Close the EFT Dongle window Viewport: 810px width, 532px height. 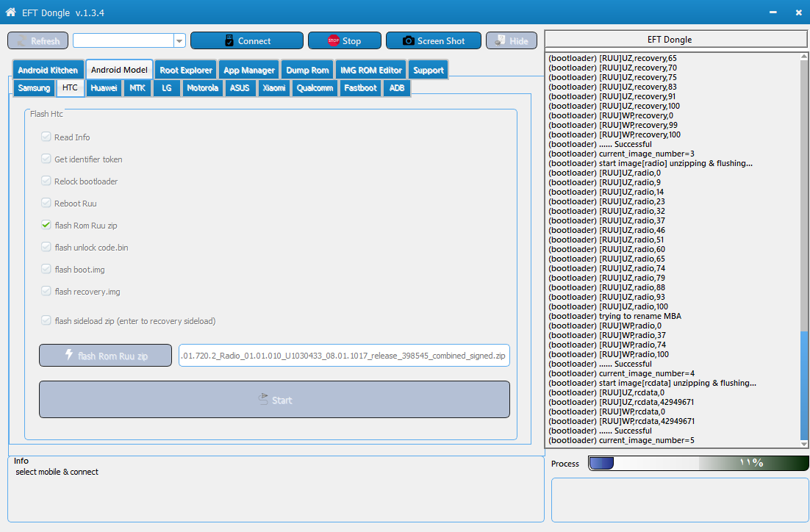(798, 12)
